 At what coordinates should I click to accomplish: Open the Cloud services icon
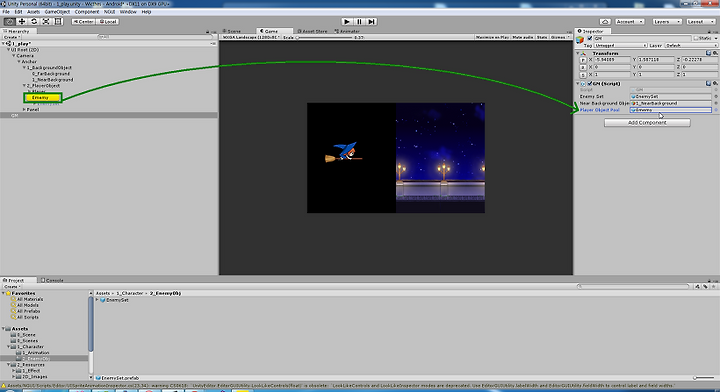coord(605,22)
